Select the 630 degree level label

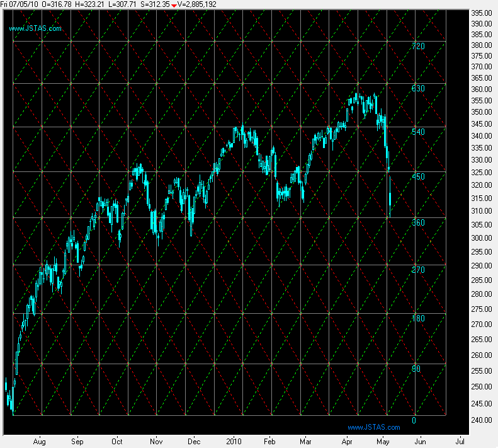tap(417, 89)
